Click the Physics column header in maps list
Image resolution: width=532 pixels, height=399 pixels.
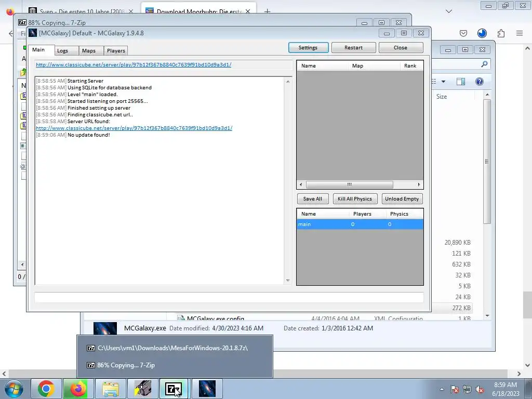[x=404, y=214]
